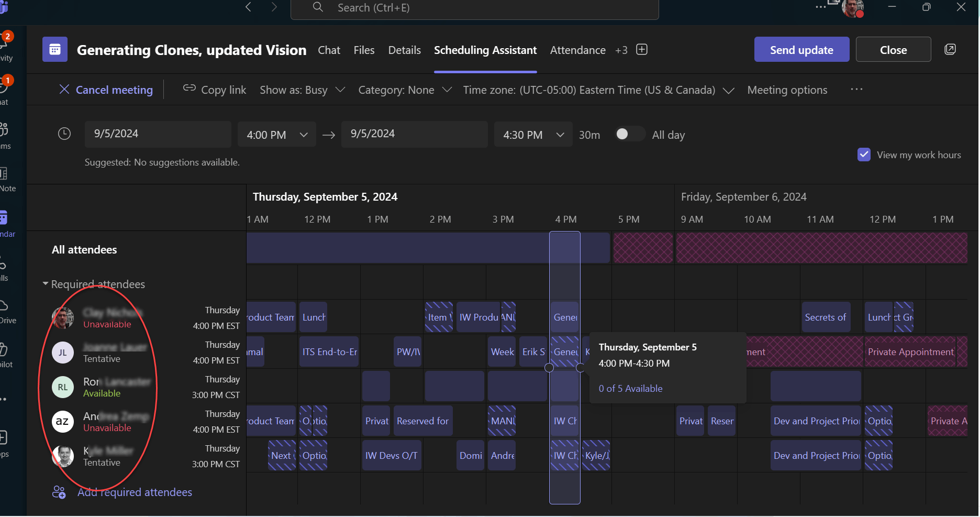Click Add required attendees
The image size is (980, 517).
[135, 492]
